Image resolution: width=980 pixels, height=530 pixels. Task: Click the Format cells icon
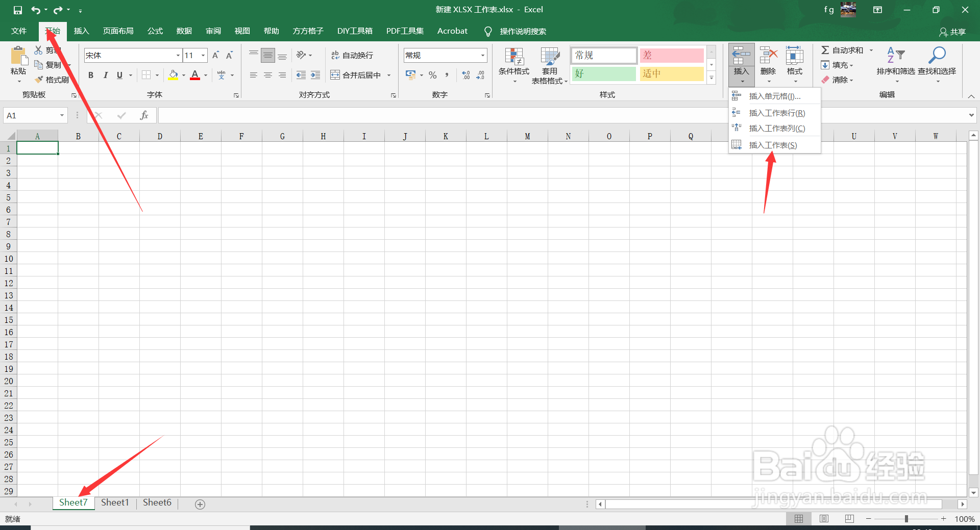pyautogui.click(x=795, y=56)
